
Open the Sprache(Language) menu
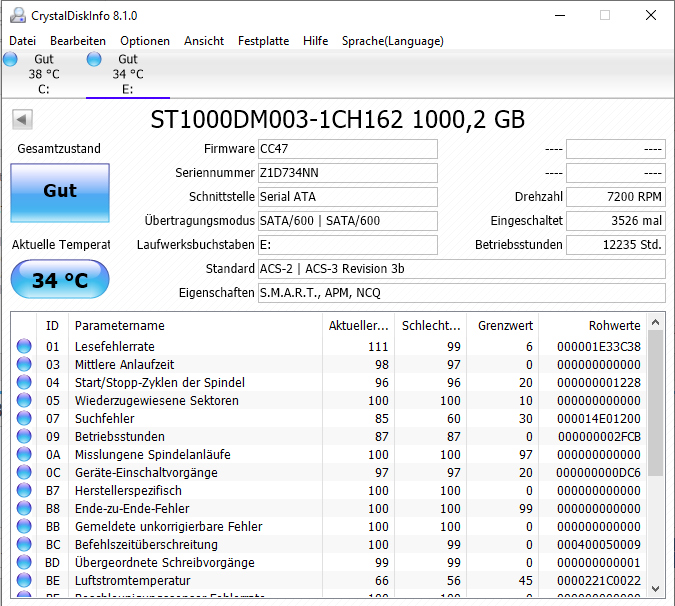tap(393, 41)
